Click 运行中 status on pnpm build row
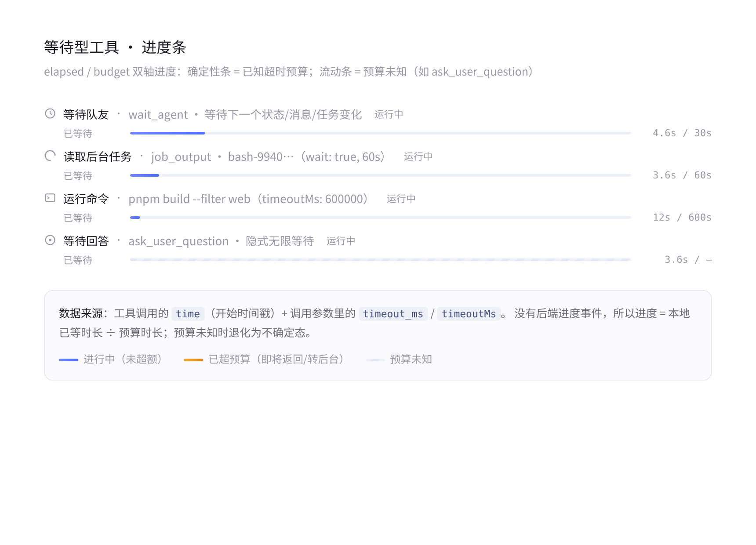 401,199
